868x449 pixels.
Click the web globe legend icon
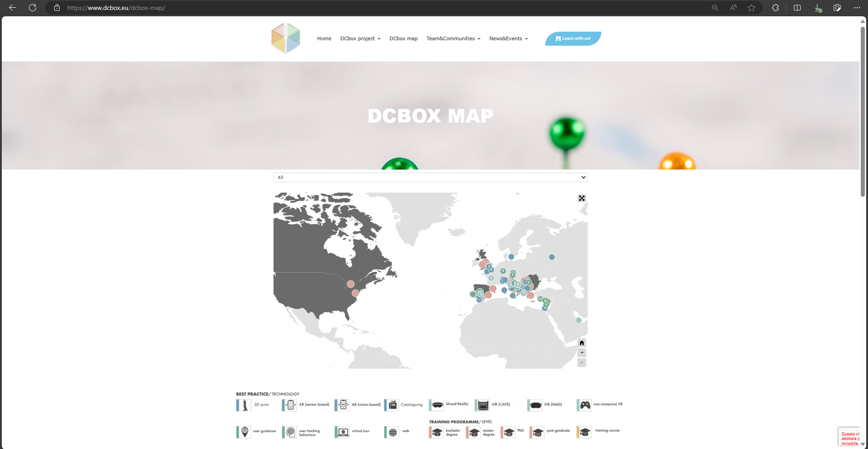(392, 432)
